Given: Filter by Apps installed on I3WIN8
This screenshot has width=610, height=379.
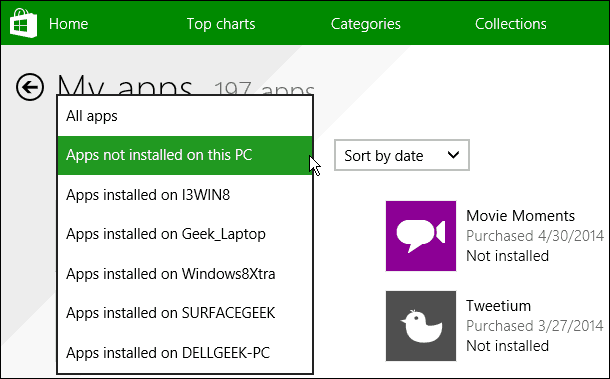Looking at the screenshot, I should [x=185, y=195].
